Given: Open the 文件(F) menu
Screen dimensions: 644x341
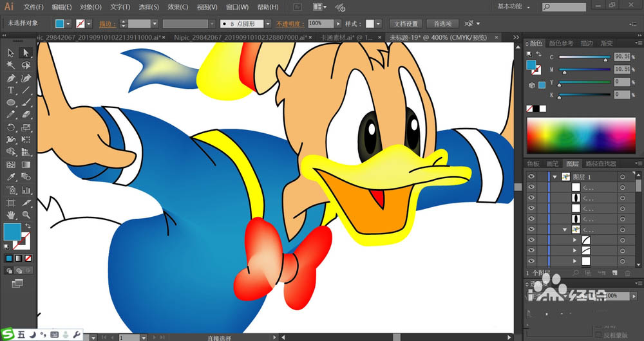Looking at the screenshot, I should pos(33,7).
